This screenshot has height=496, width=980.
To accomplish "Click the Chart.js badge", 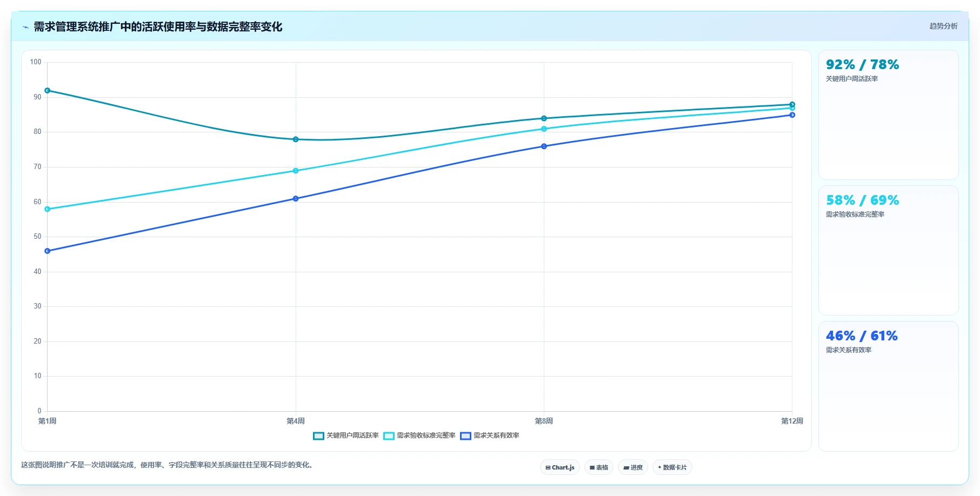I will click(x=560, y=467).
